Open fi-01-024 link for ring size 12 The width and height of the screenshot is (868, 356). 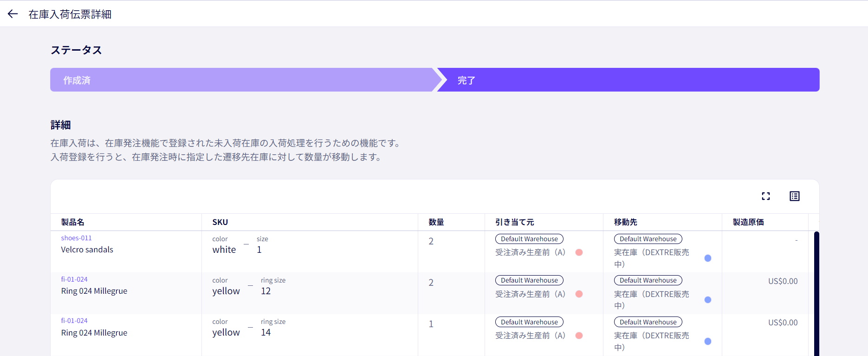coord(74,279)
